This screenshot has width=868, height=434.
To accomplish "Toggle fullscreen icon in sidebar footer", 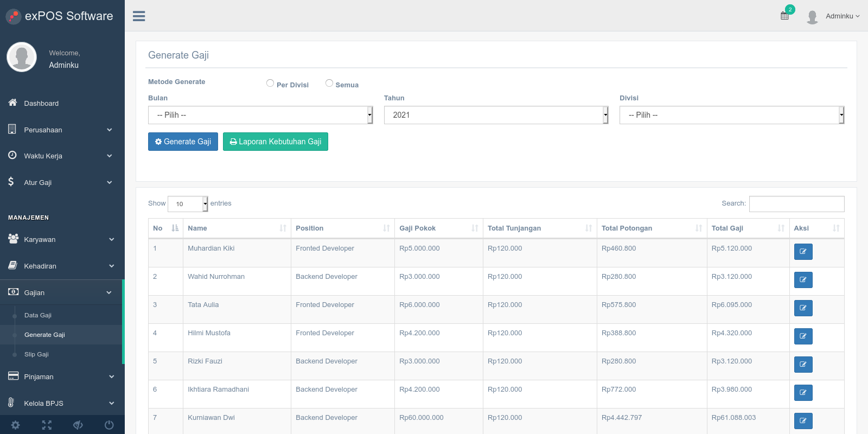I will click(x=47, y=425).
